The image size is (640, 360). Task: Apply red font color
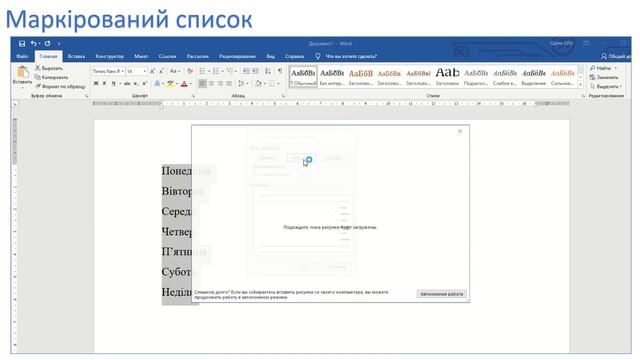(x=184, y=84)
